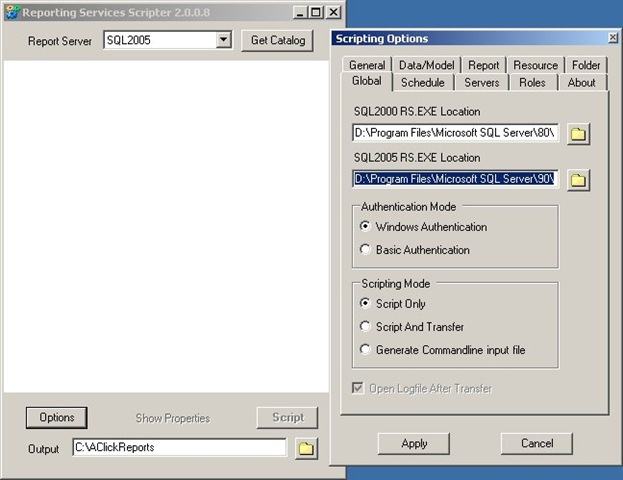Click the Get Catalog button

click(x=277, y=41)
